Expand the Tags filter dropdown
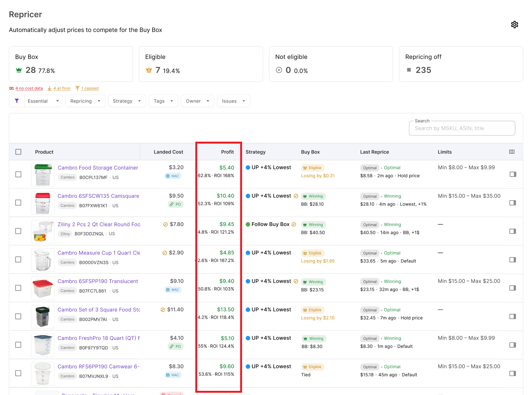This screenshot has height=395, width=532. [163, 101]
